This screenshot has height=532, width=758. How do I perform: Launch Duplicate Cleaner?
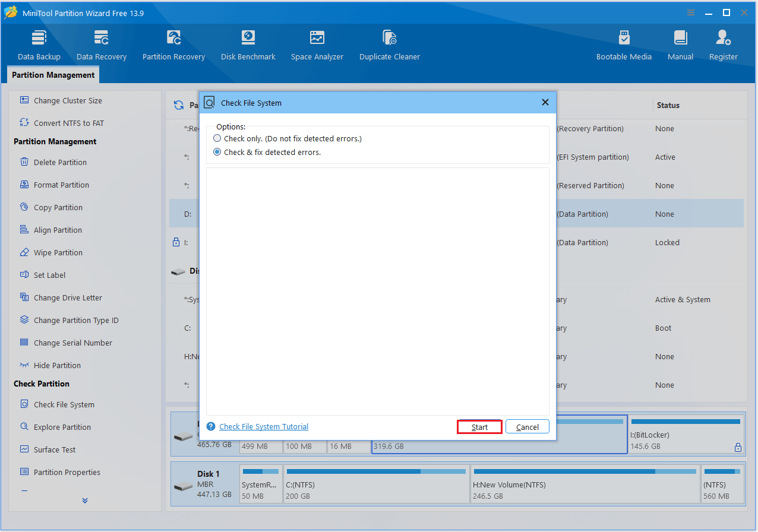tap(390, 45)
